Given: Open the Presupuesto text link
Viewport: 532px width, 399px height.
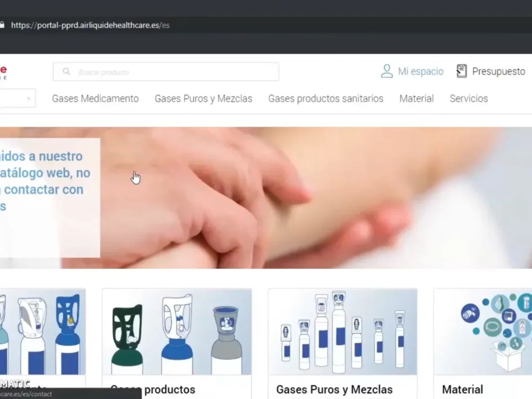Looking at the screenshot, I should coord(498,72).
